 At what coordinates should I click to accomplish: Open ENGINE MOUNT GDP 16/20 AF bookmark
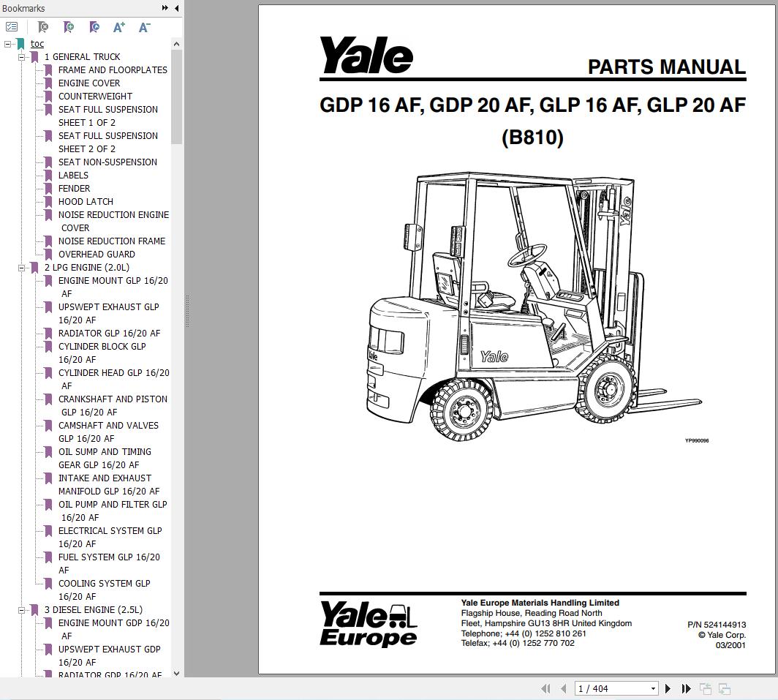pyautogui.click(x=113, y=629)
